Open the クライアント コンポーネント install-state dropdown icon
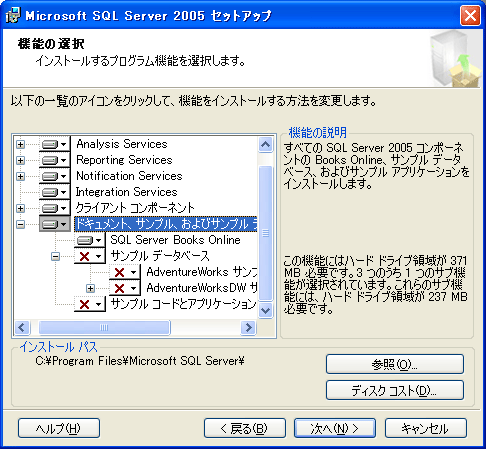 [x=55, y=208]
